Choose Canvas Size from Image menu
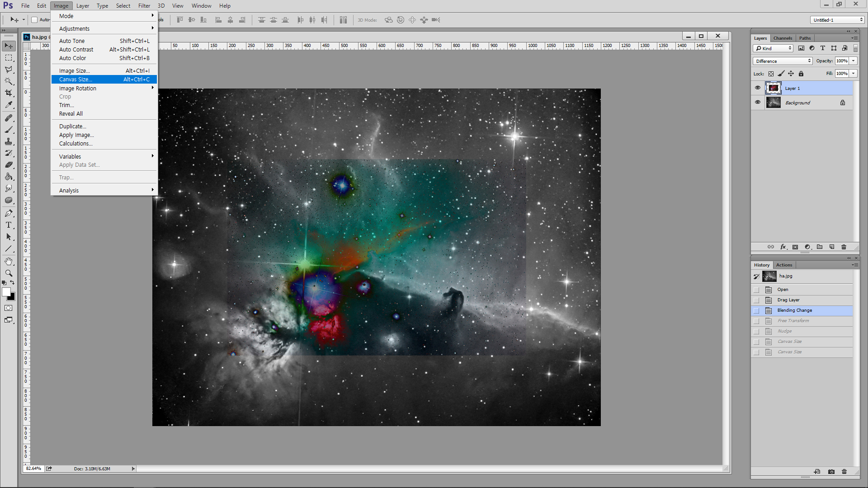The height and width of the screenshot is (488, 868). (x=104, y=80)
